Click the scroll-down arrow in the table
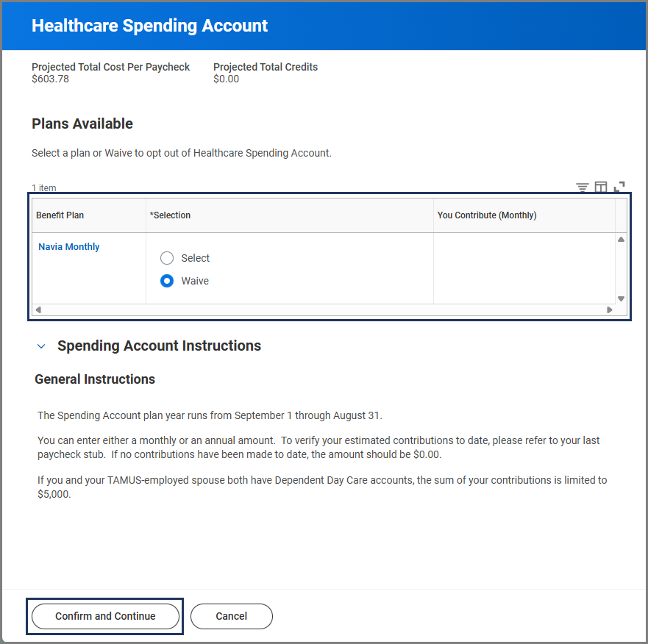 621,298
